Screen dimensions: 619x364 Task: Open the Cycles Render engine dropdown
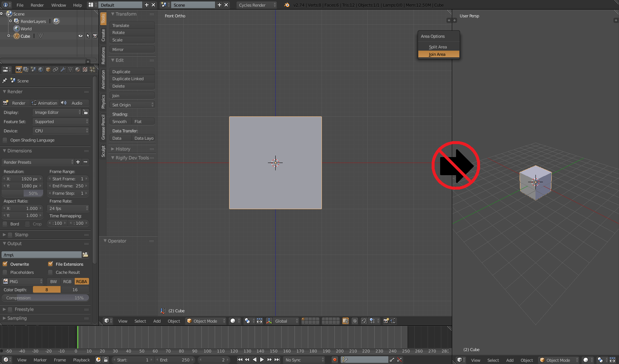tap(256, 5)
